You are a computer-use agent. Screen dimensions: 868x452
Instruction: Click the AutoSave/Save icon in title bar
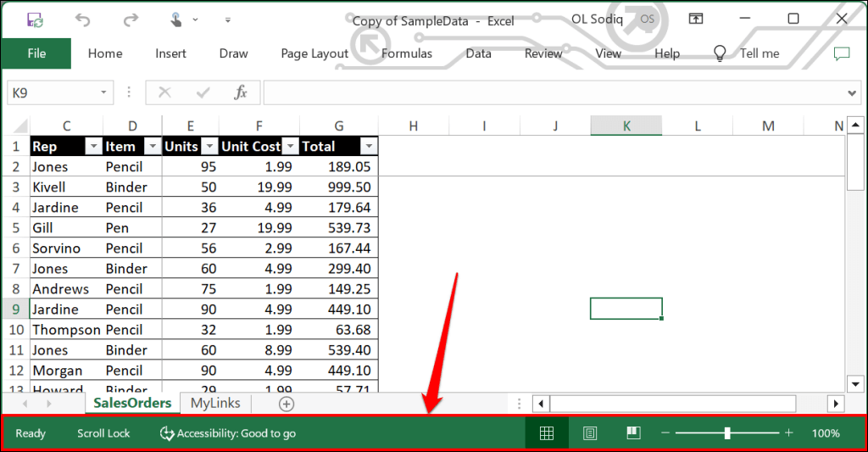(x=35, y=20)
